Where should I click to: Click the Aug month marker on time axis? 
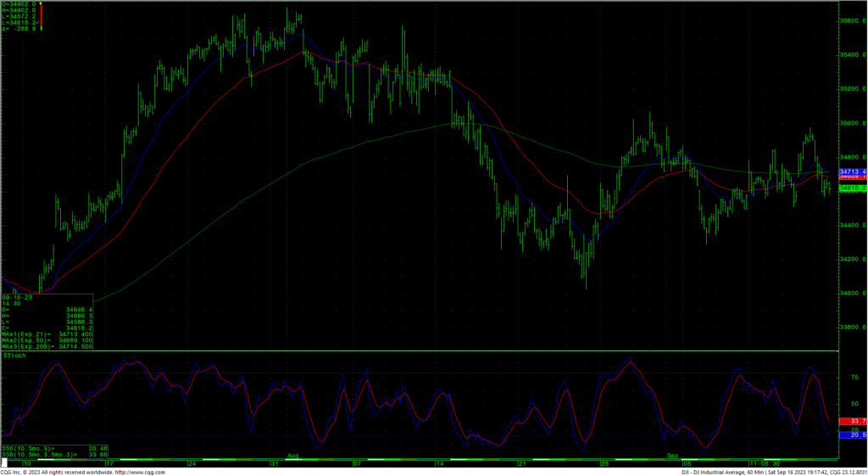coord(293,456)
